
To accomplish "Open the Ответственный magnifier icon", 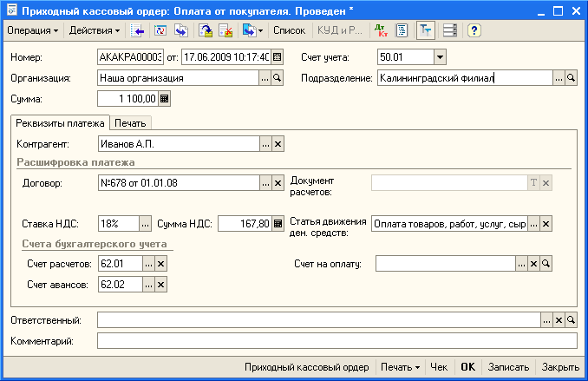I will tap(571, 320).
